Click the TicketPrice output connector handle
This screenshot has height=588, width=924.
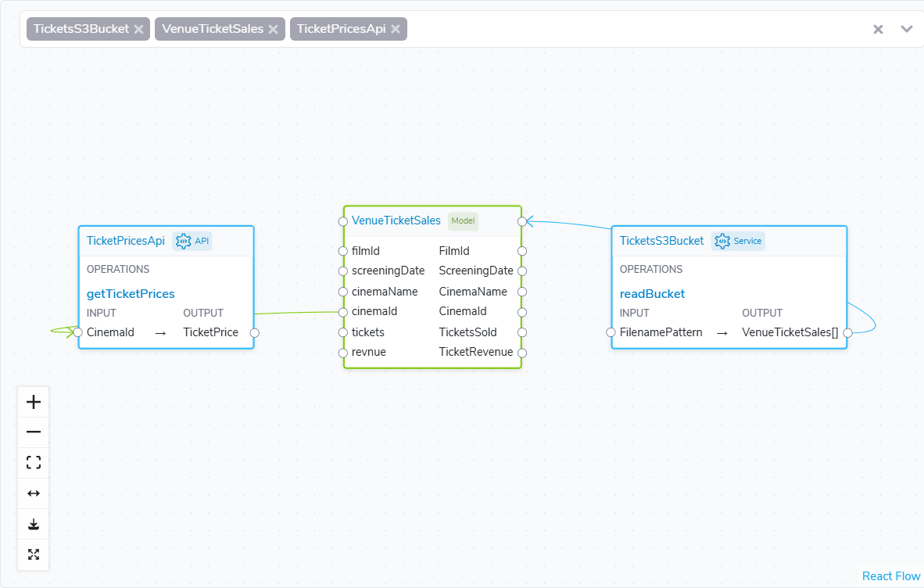[x=255, y=333]
